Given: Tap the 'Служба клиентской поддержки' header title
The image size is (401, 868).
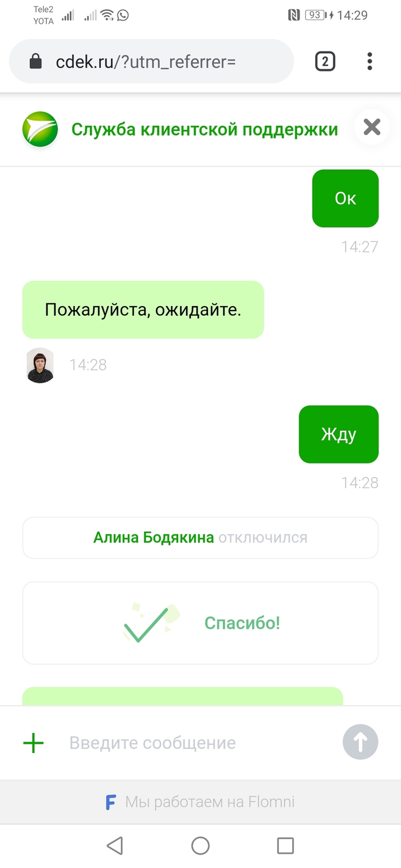Looking at the screenshot, I should [205, 129].
